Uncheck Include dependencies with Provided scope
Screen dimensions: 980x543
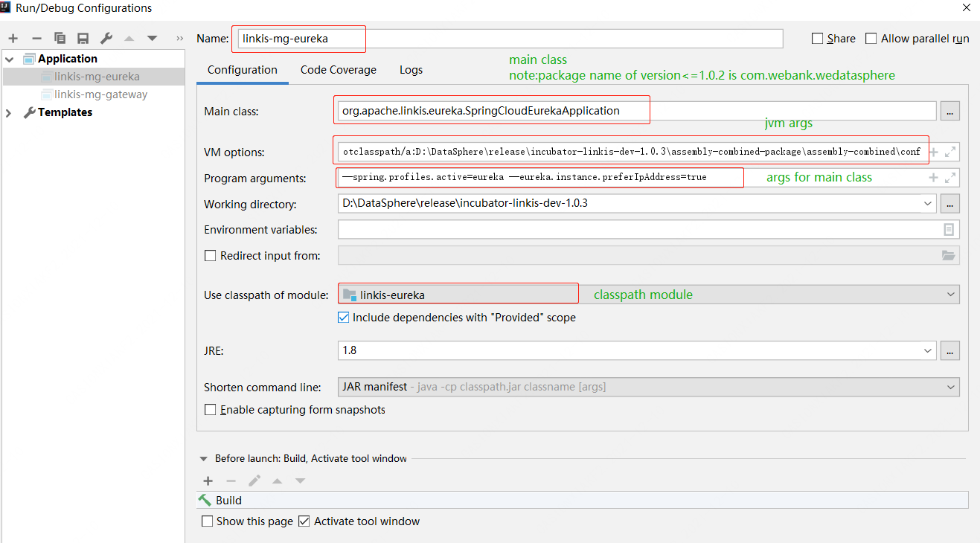click(x=343, y=318)
